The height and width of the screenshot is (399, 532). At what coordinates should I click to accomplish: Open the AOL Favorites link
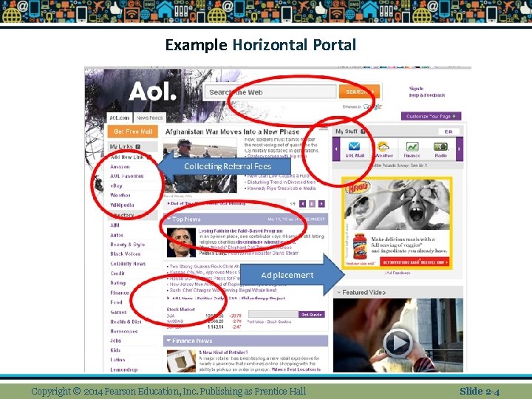[126, 176]
